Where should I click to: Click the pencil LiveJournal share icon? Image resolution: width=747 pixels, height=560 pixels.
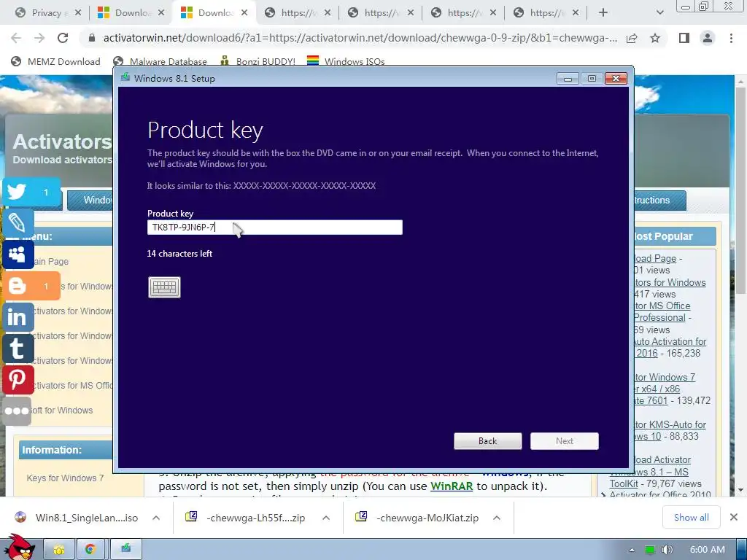[x=18, y=223]
